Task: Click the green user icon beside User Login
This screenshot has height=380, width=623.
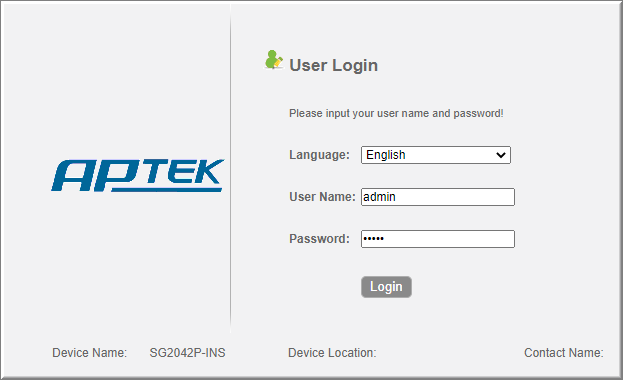Action: (x=274, y=60)
